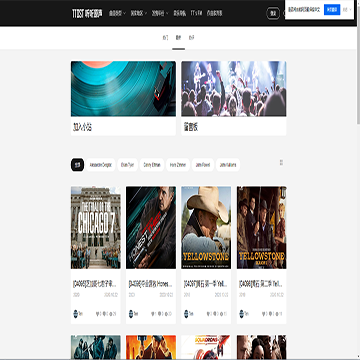Viewport: 360px width, 360px height.
Task: Open the language dropdown in translate popup
Action: point(347,10)
